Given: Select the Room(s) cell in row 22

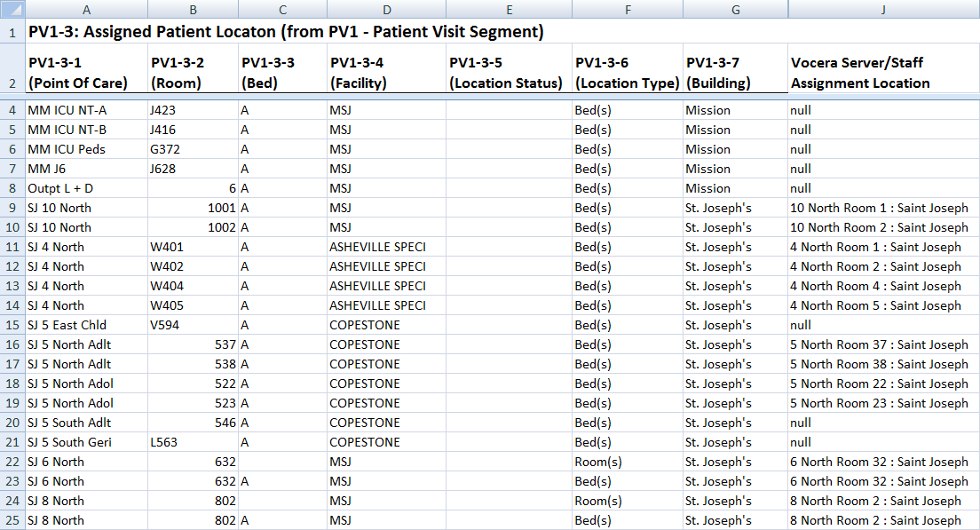Looking at the screenshot, I should [x=627, y=462].
